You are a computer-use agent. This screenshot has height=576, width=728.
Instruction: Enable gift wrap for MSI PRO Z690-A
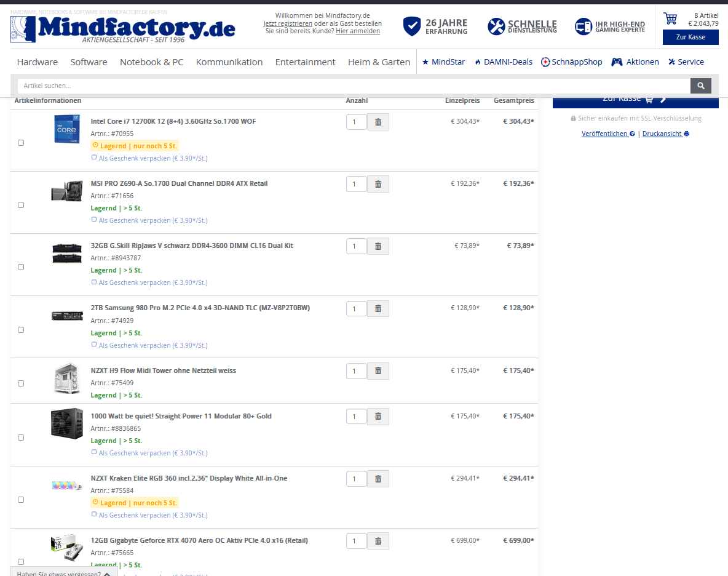pos(94,220)
